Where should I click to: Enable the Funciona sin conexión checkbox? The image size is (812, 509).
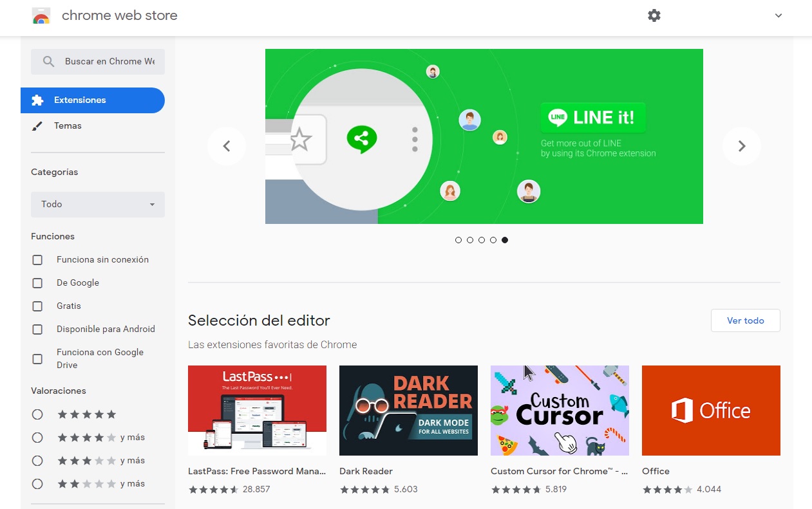(37, 260)
